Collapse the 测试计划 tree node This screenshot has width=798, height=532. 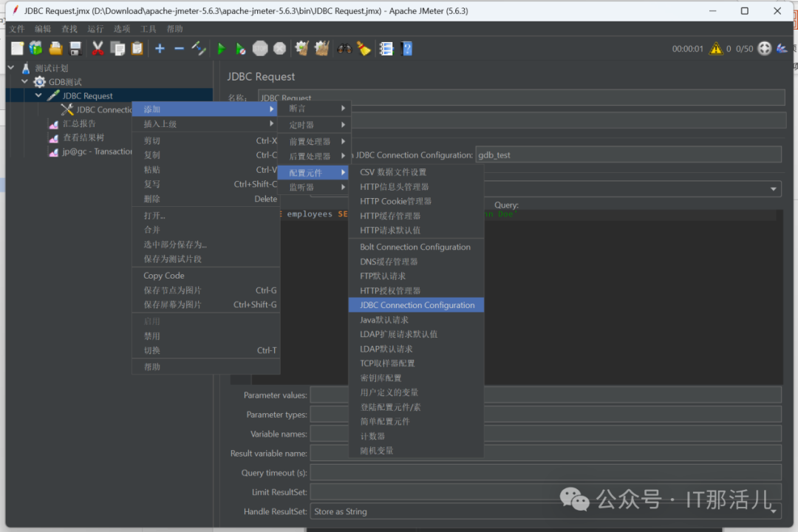tap(11, 67)
